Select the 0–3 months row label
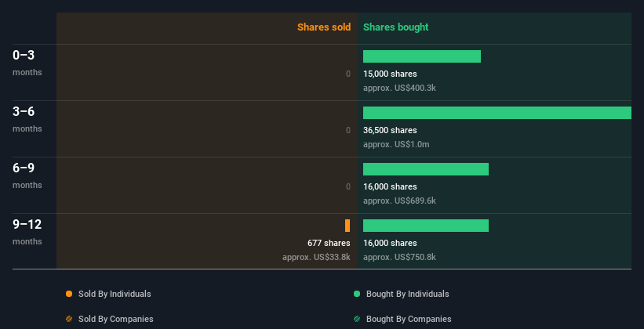 pyautogui.click(x=27, y=63)
